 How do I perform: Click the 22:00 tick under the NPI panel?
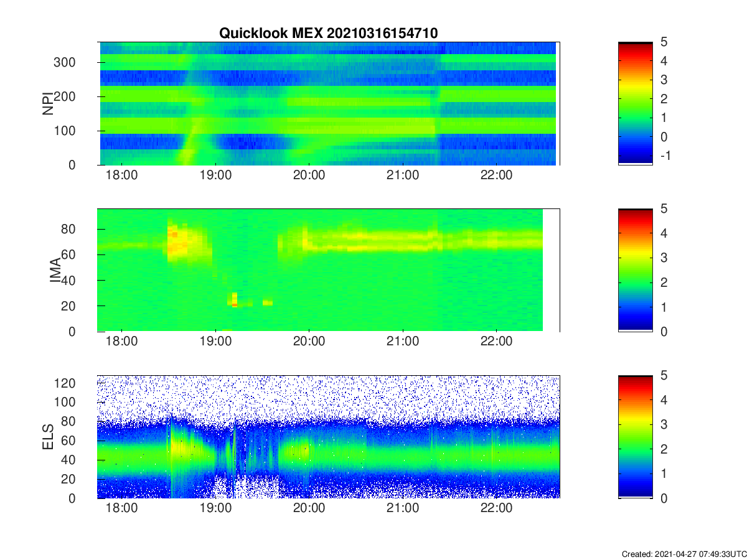496,175
